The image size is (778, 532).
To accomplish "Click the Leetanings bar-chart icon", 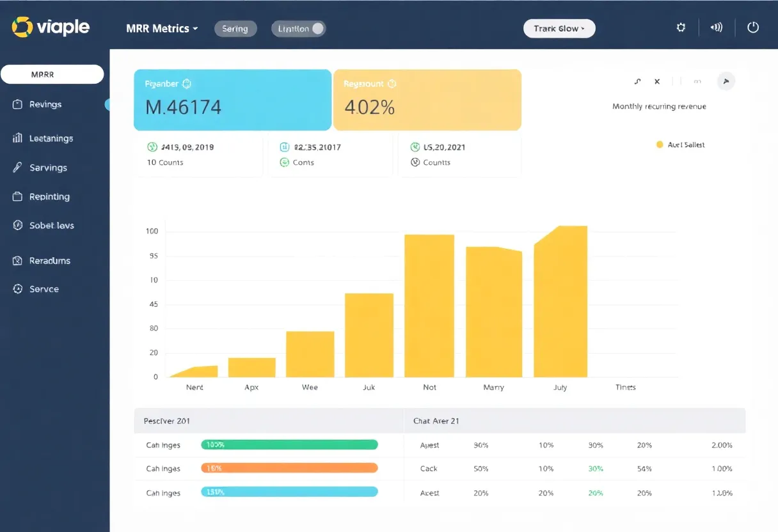I will click(x=17, y=138).
